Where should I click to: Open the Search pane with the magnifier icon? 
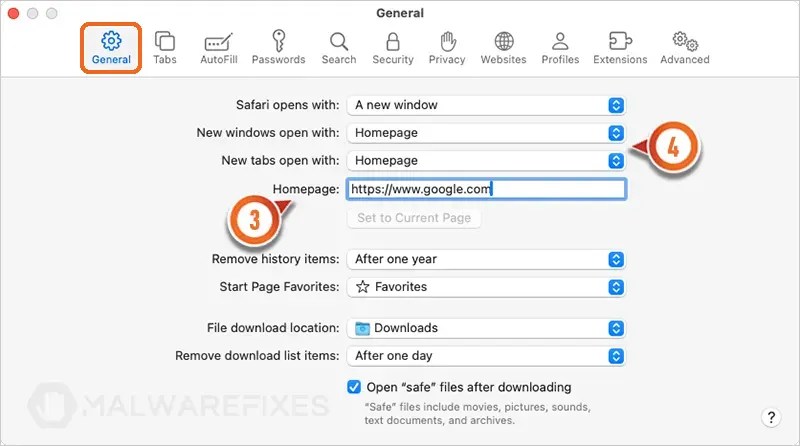(x=339, y=48)
